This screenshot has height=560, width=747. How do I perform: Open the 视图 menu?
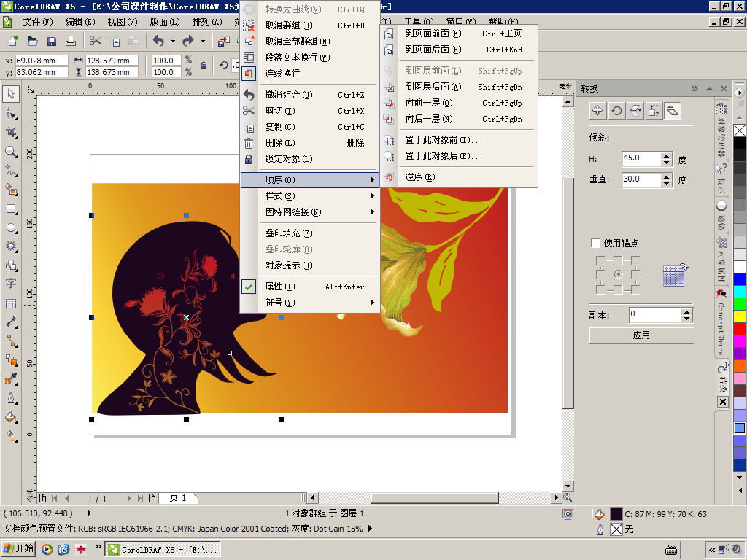point(122,22)
